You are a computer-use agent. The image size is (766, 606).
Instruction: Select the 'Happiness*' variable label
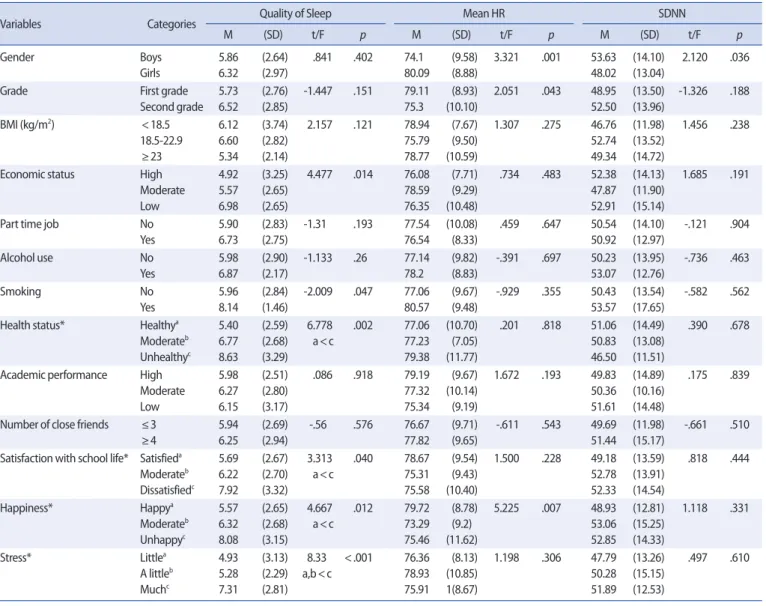point(26,508)
